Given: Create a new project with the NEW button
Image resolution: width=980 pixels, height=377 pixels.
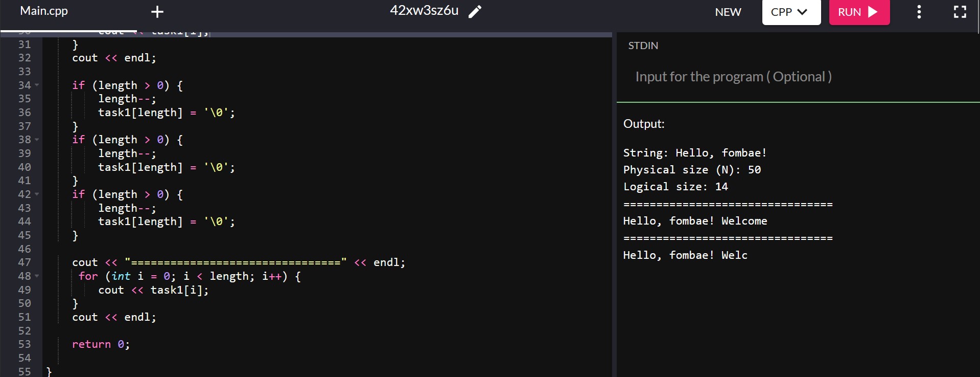Looking at the screenshot, I should pyautogui.click(x=728, y=12).
